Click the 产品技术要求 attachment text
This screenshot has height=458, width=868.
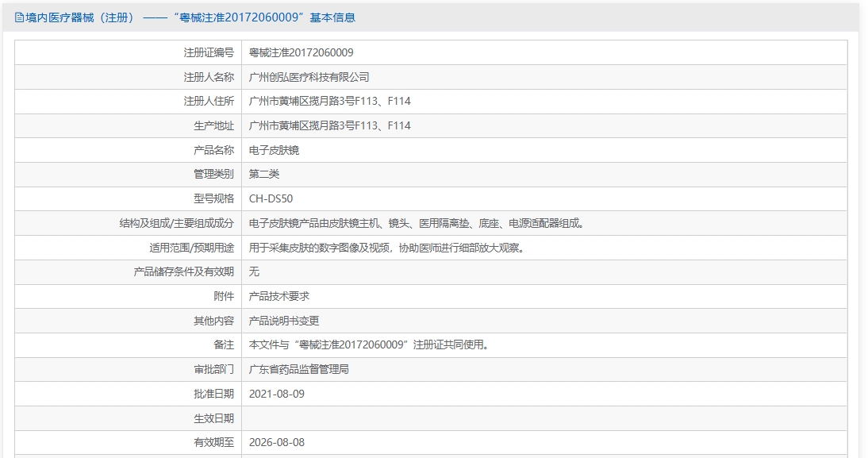pyautogui.click(x=279, y=296)
